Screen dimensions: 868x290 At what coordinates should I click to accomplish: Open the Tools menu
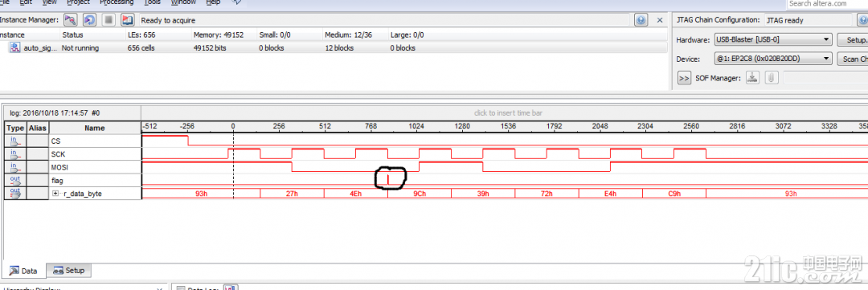(x=152, y=2)
